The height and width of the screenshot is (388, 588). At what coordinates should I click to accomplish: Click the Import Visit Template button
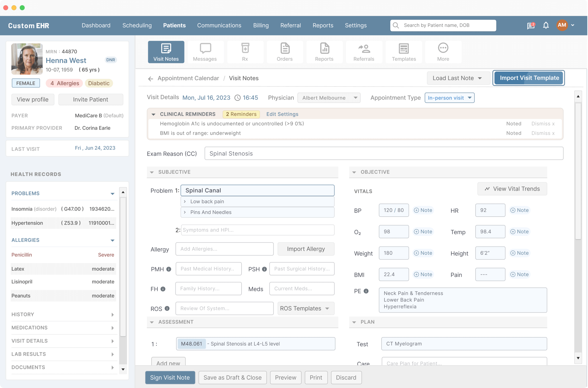[x=529, y=78]
